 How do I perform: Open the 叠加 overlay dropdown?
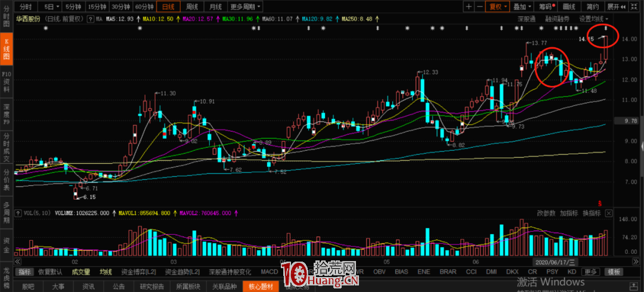(x=522, y=7)
